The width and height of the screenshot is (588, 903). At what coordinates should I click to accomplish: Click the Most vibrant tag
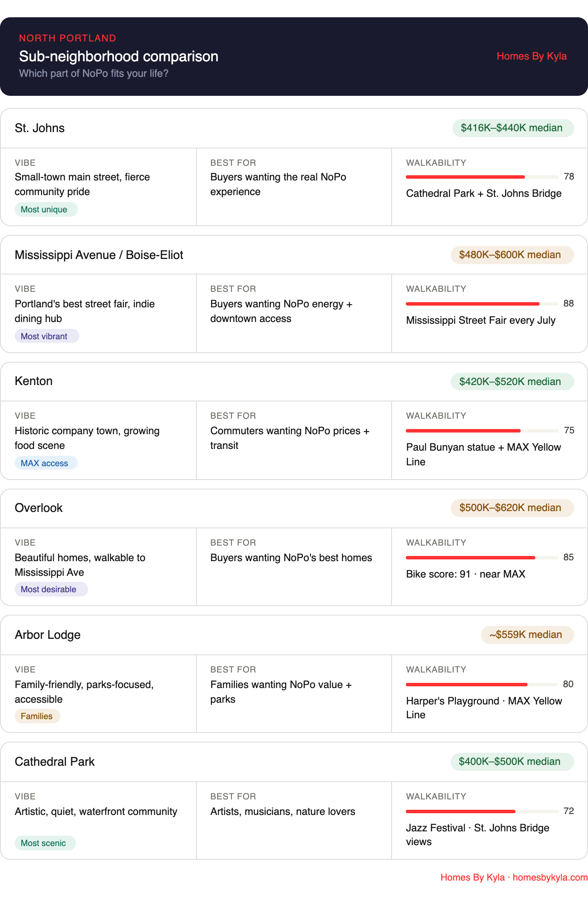tap(47, 336)
